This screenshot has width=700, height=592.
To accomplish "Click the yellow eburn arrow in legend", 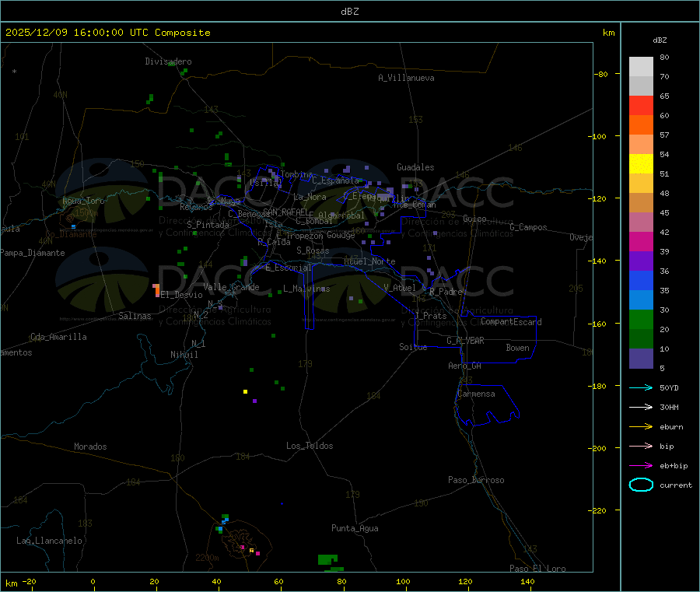I will pyautogui.click(x=641, y=427).
